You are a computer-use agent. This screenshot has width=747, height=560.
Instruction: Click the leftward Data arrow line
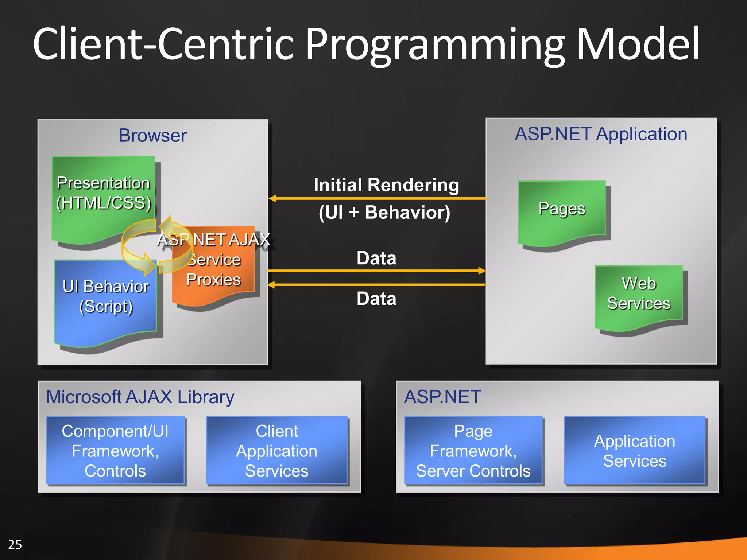tap(376, 284)
